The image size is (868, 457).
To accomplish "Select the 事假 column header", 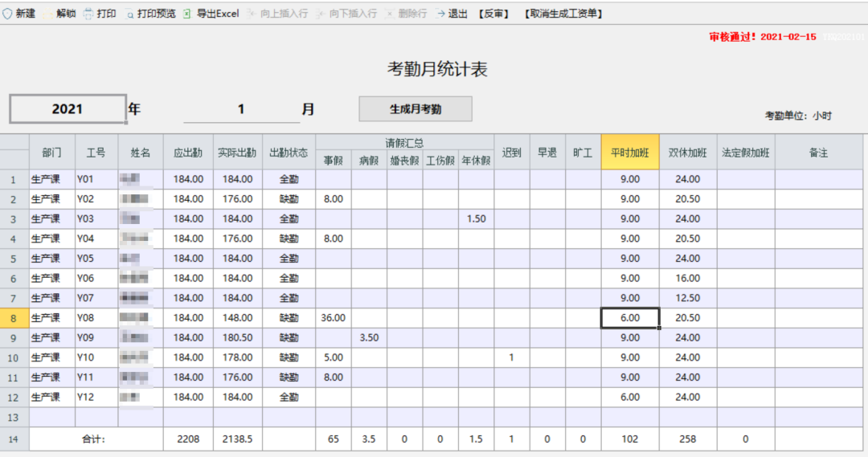I will click(x=334, y=161).
